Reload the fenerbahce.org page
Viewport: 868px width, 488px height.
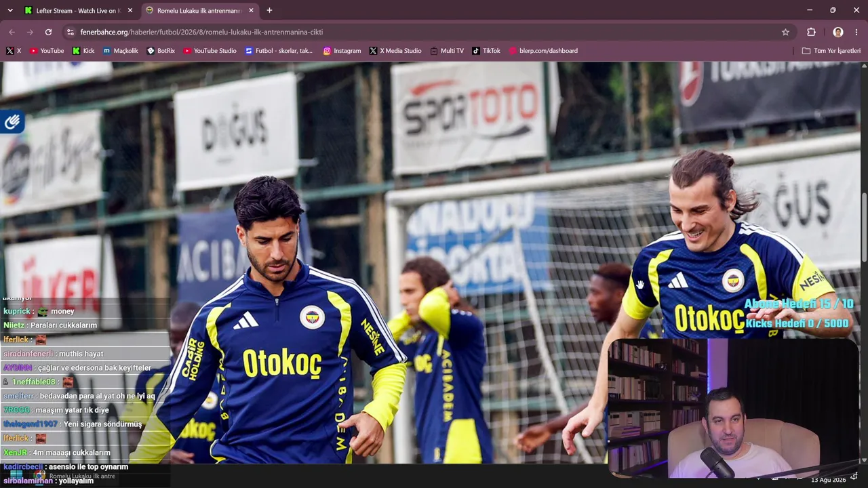(x=48, y=32)
